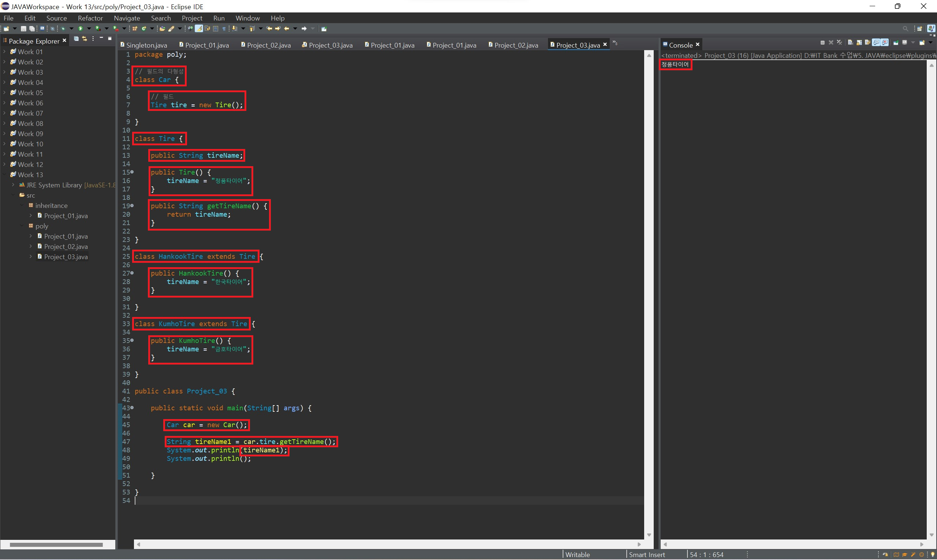The width and height of the screenshot is (937, 560).
Task: Collapse All in Package Explorer
Action: [76, 39]
